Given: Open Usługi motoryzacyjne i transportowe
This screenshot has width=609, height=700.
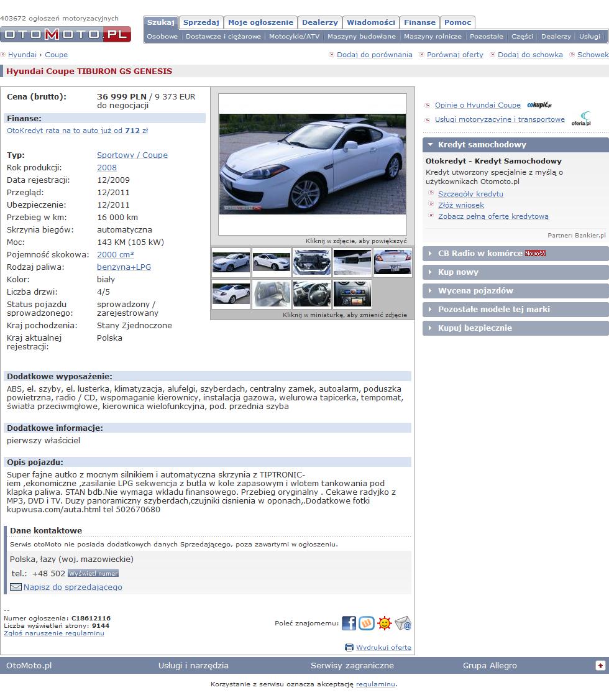Looking at the screenshot, I should (x=500, y=119).
